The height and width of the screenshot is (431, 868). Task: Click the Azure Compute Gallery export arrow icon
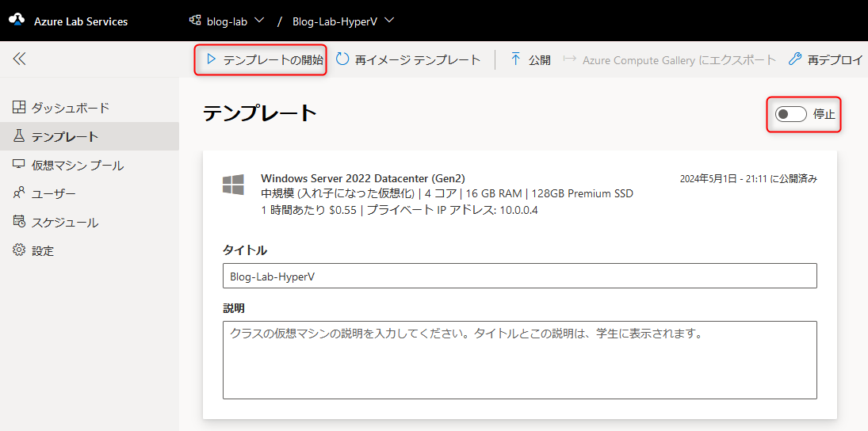570,59
